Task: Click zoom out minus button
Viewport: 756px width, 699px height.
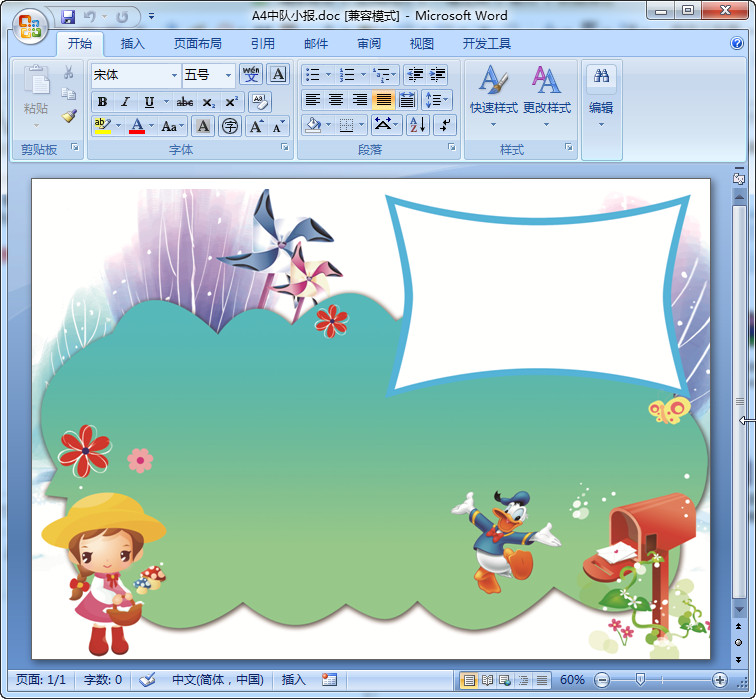Action: tap(602, 680)
